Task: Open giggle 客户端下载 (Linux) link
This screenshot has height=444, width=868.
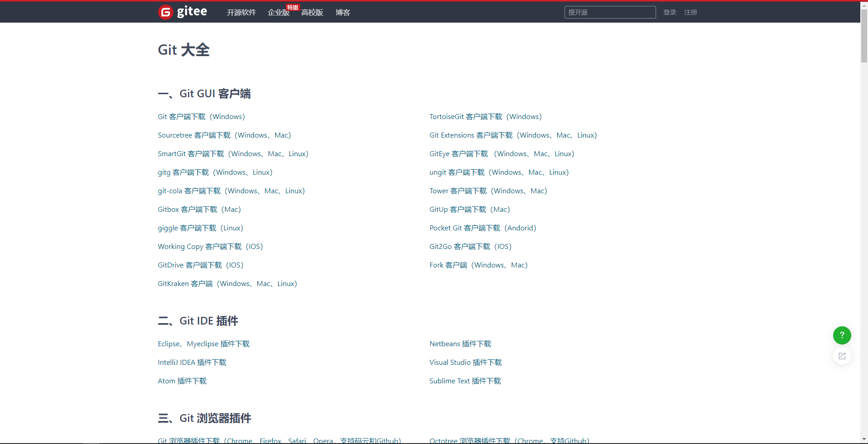Action: click(x=201, y=228)
